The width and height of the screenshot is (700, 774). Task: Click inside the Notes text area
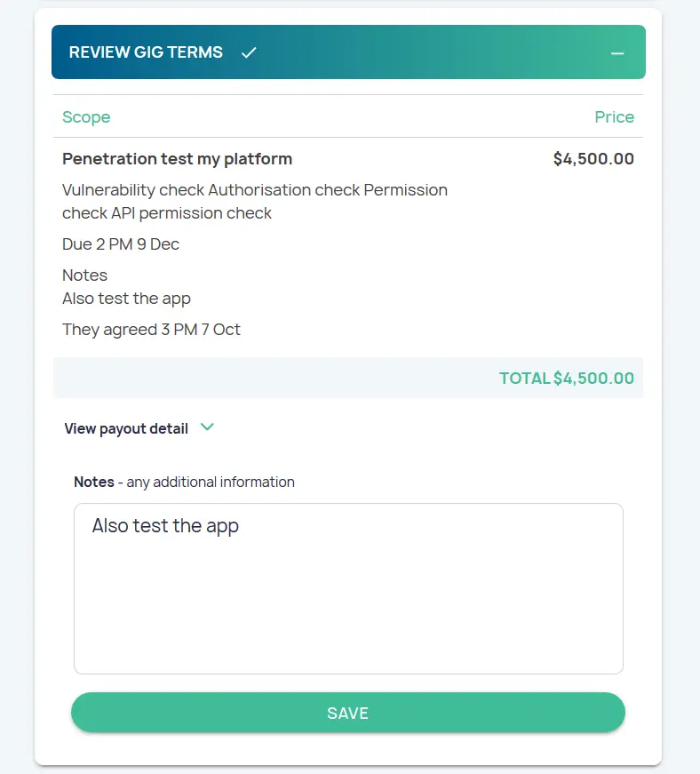click(x=348, y=604)
